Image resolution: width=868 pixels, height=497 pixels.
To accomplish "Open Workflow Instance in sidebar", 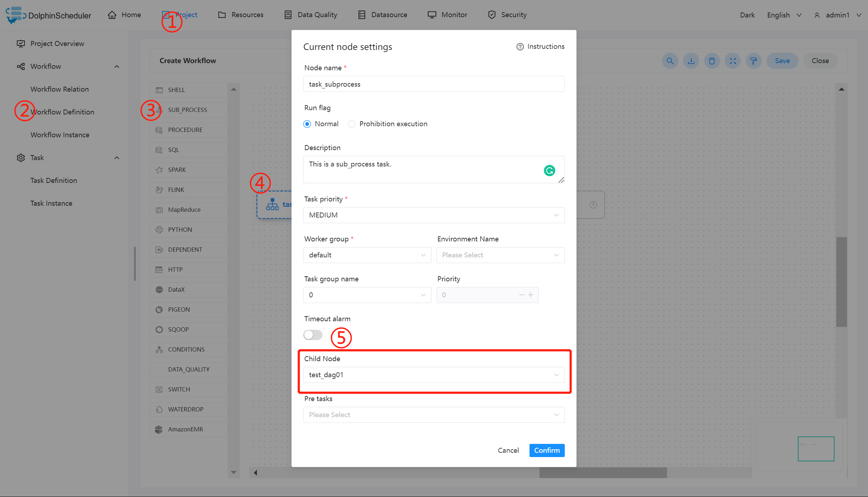I will point(60,135).
